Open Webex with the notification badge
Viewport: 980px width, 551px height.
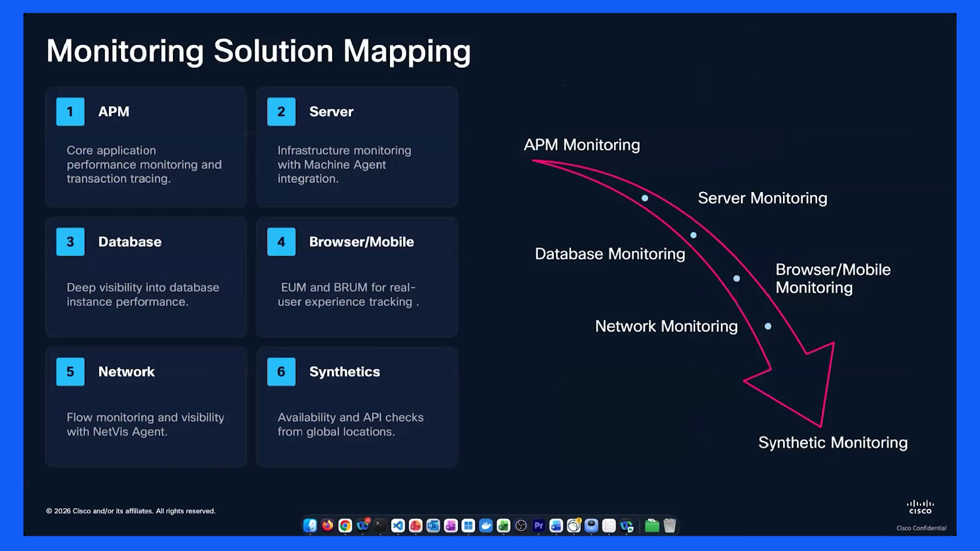pyautogui.click(x=363, y=525)
